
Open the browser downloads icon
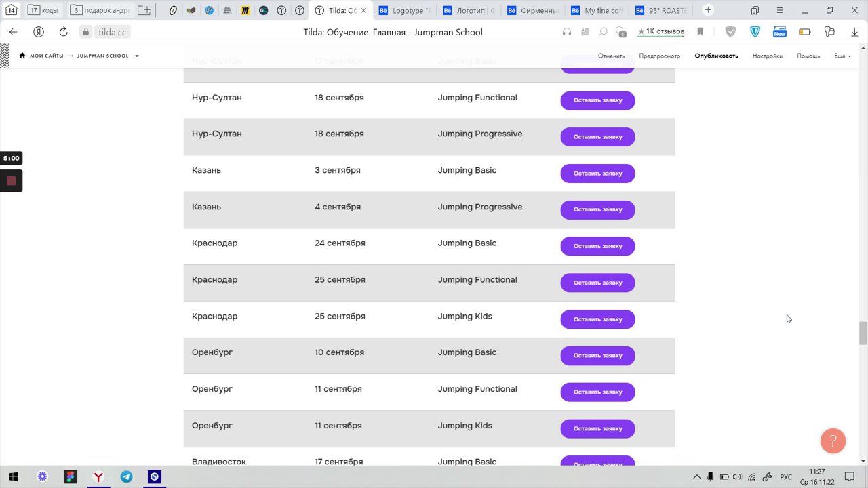(x=854, y=32)
